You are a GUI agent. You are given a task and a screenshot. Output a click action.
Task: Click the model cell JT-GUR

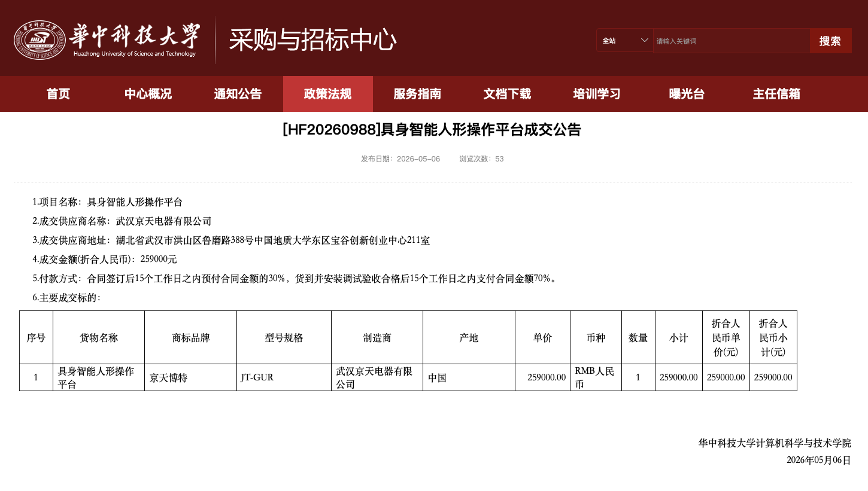284,377
